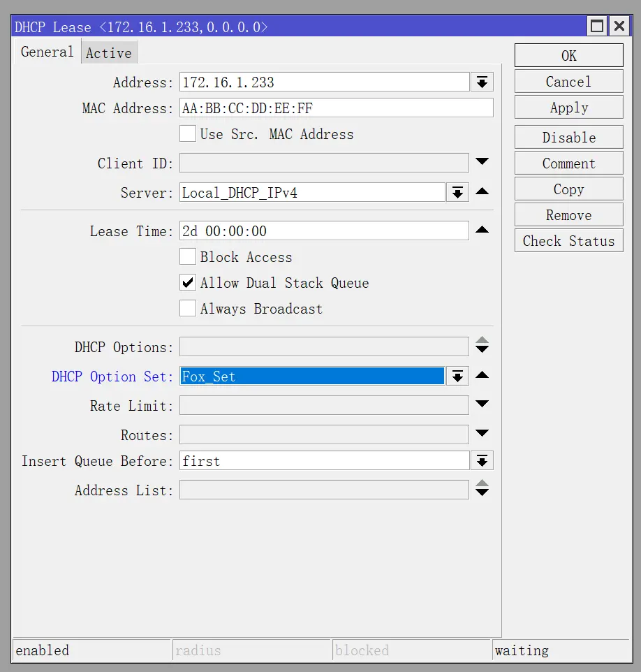Click the 'blocked' status bar entry
The height and width of the screenshot is (672, 641).
pos(411,650)
